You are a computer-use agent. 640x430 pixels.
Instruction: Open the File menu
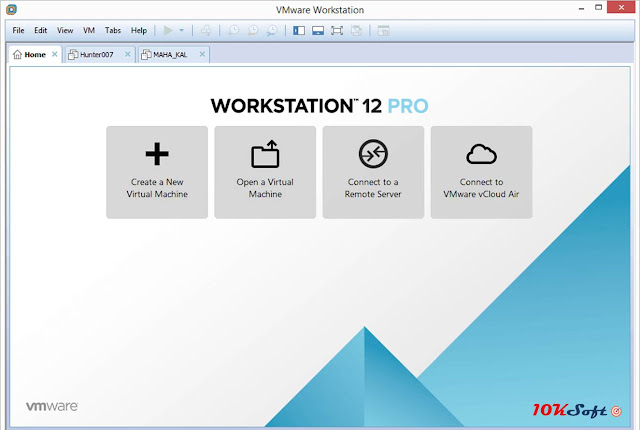click(18, 30)
